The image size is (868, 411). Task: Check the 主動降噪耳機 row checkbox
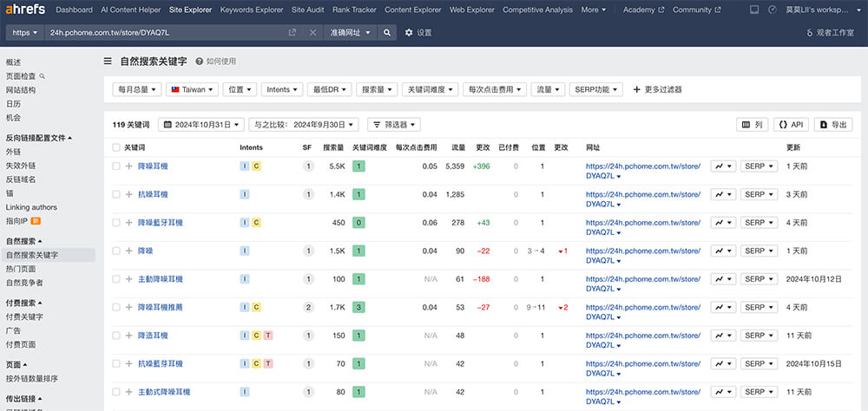[x=115, y=279]
